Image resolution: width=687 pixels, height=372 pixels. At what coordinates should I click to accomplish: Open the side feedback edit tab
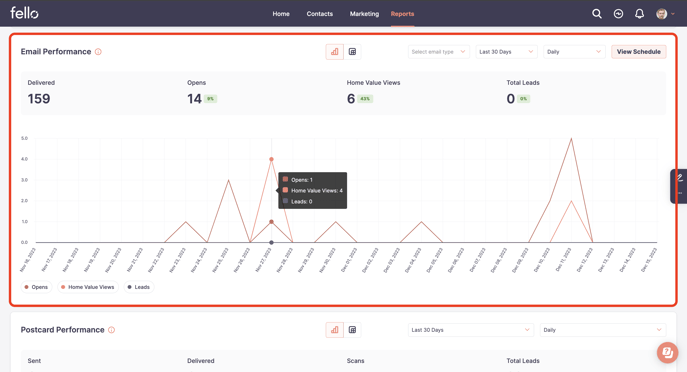pyautogui.click(x=679, y=186)
